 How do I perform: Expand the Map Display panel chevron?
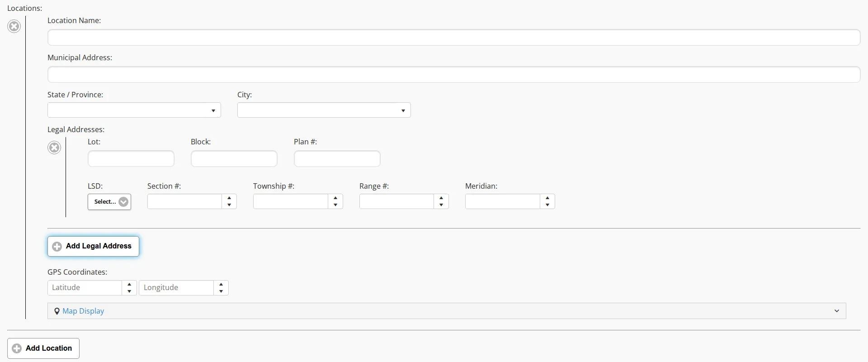pos(837,311)
